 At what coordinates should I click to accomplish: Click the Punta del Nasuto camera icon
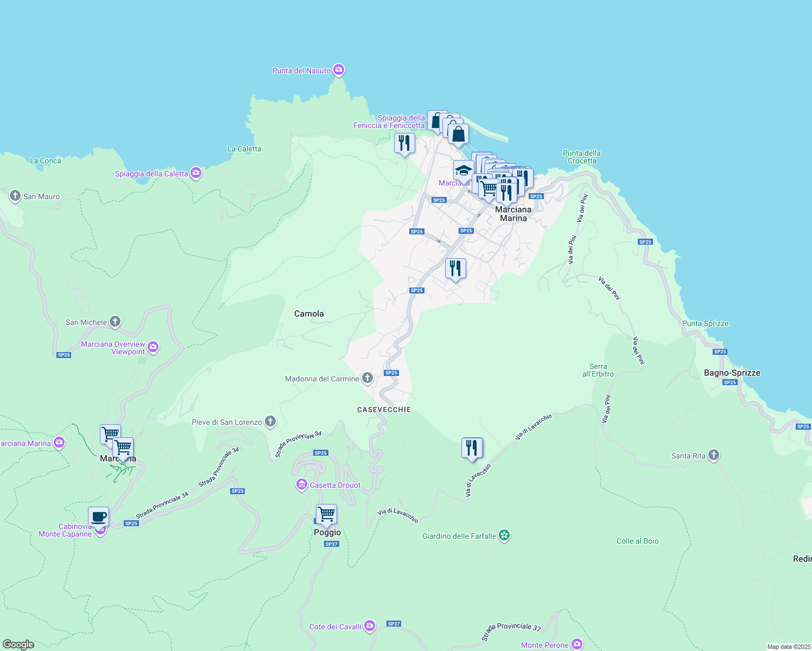coord(339,70)
